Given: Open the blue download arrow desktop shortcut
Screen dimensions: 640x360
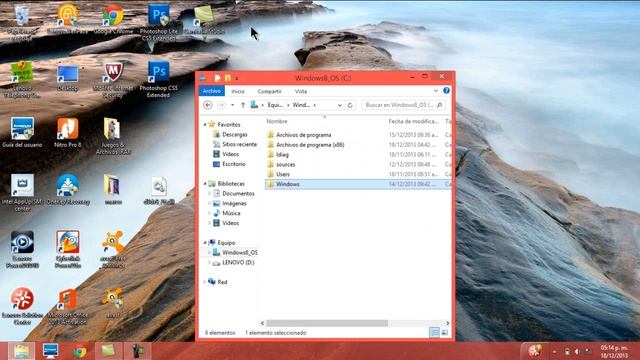Looking at the screenshot, I should (x=68, y=189).
